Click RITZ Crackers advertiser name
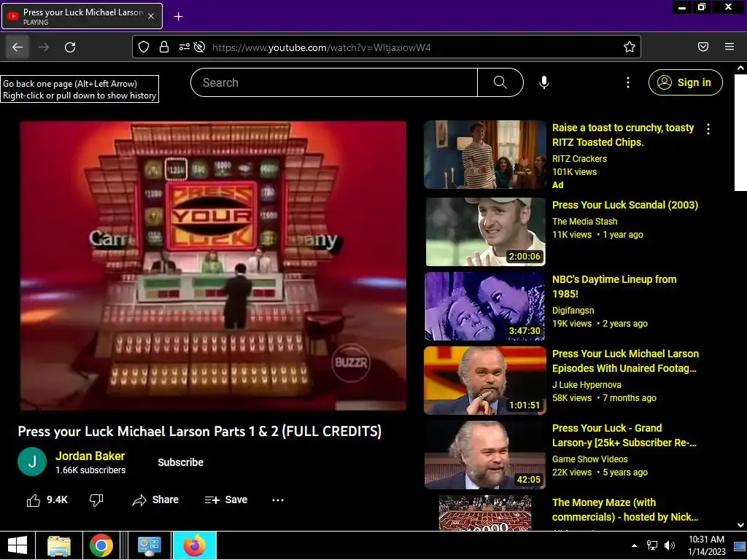This screenshot has width=747, height=560. coord(579,158)
